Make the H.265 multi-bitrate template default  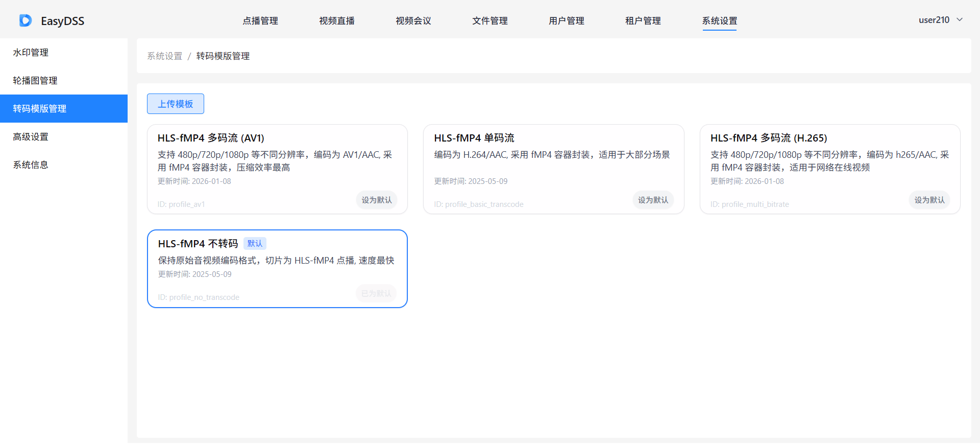coord(929,200)
